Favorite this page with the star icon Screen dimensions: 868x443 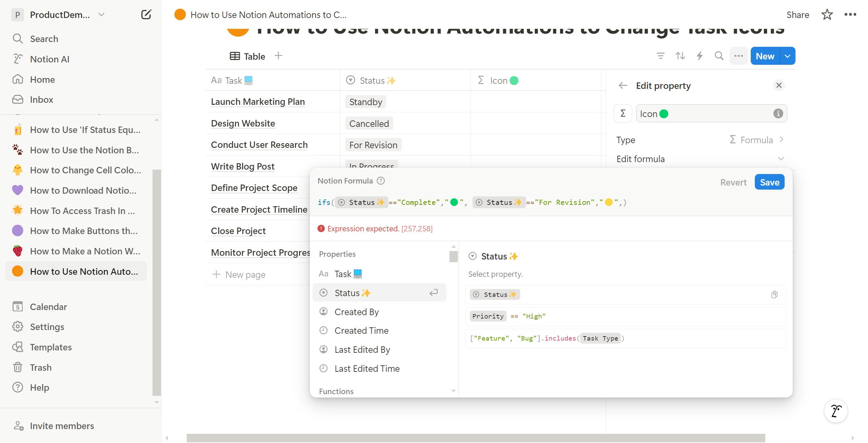click(827, 15)
